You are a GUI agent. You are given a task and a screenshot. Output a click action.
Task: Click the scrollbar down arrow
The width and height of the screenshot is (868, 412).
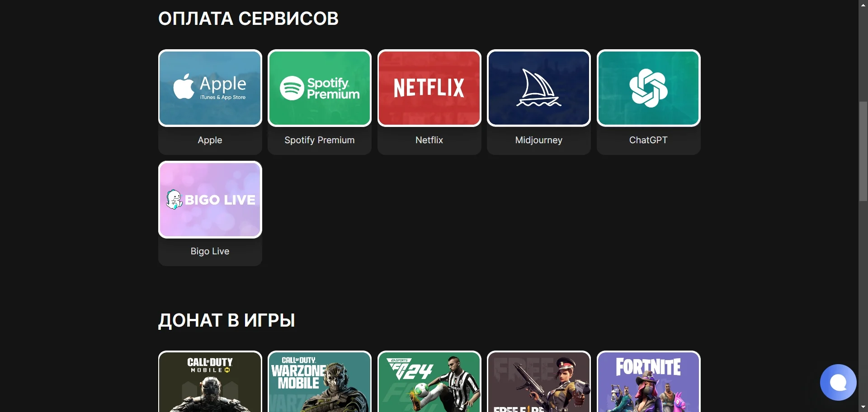863,408
